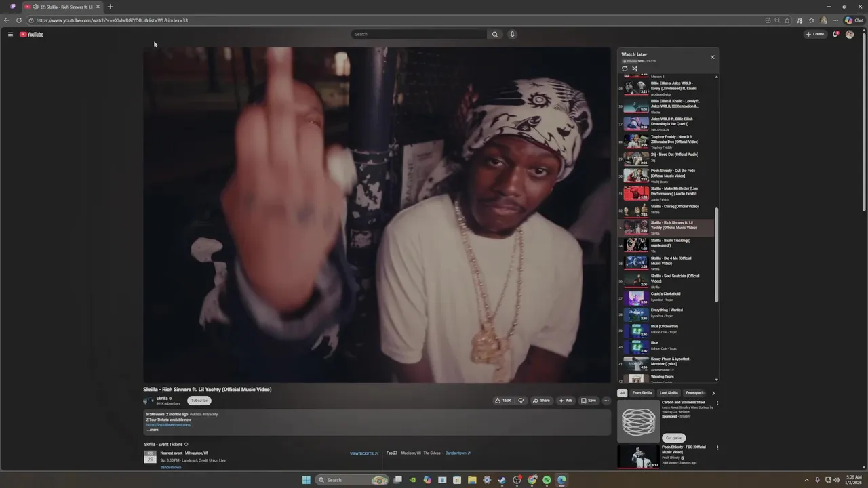Open the Bandsintown link for Madison event

pyautogui.click(x=458, y=453)
